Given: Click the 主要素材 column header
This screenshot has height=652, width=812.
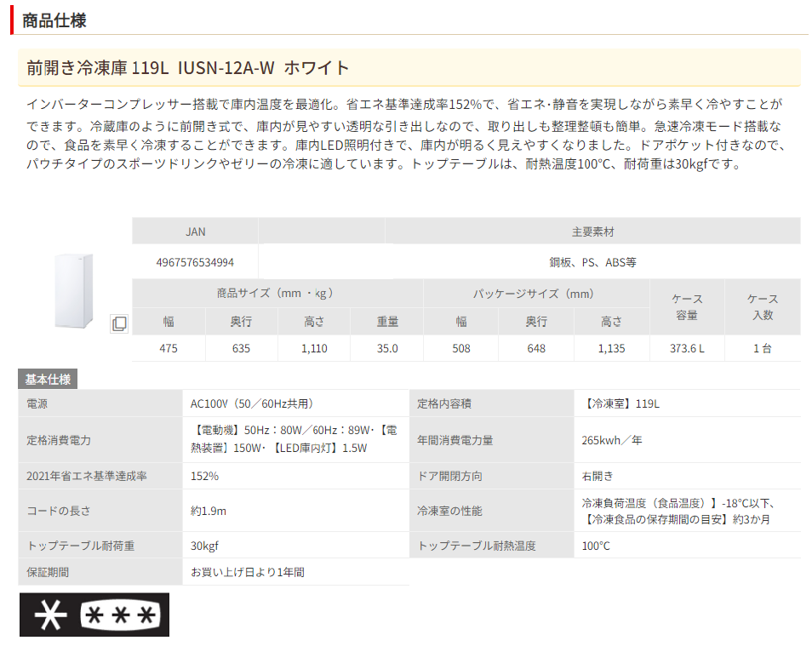Looking at the screenshot, I should tap(592, 232).
